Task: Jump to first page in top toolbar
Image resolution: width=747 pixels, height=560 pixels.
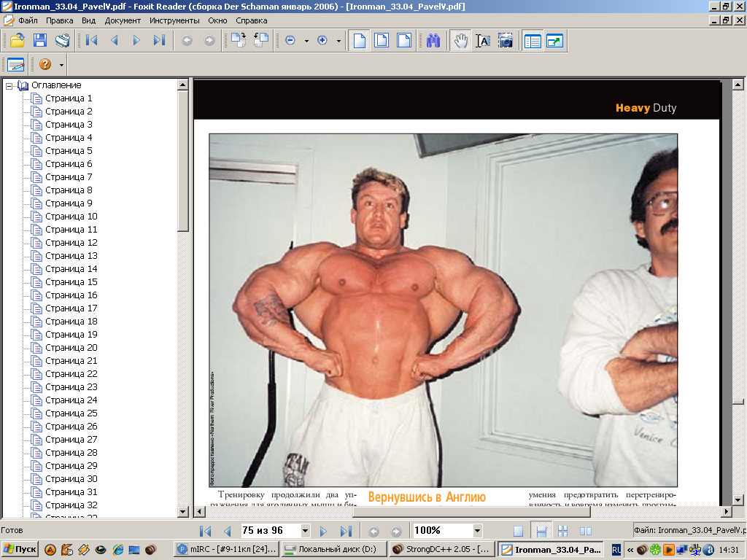Action: point(92,41)
